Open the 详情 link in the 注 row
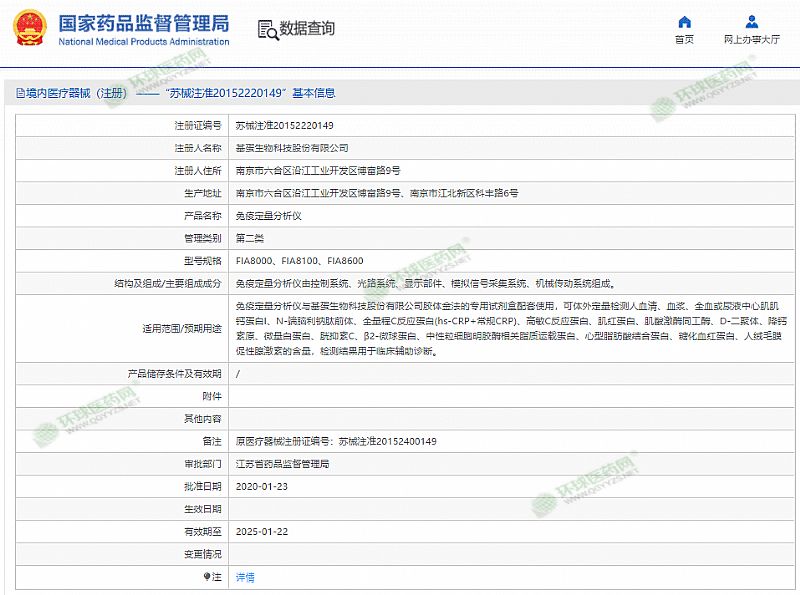Viewport: 800px width, 595px height. pos(245,577)
